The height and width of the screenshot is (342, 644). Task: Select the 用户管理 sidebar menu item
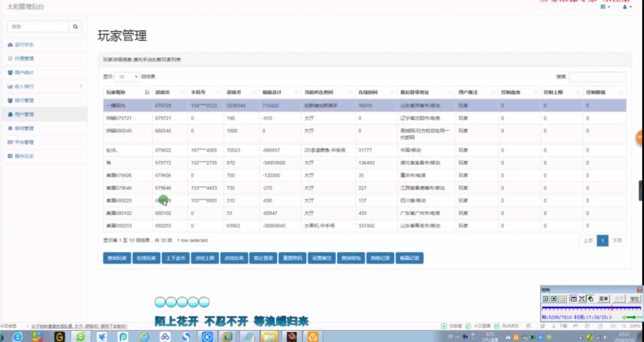24,114
